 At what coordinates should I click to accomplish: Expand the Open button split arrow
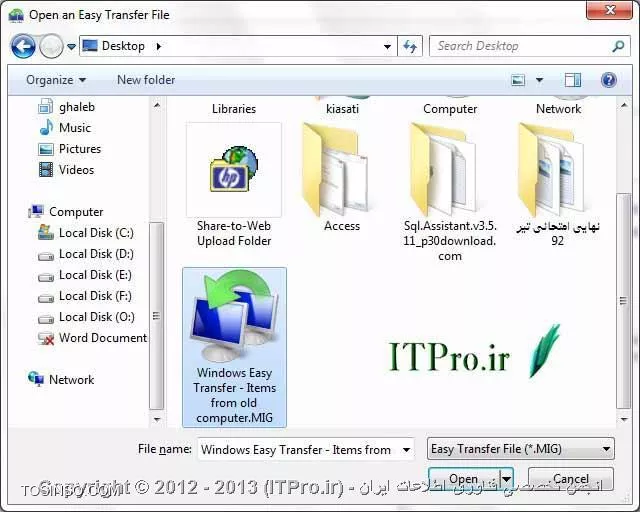507,479
